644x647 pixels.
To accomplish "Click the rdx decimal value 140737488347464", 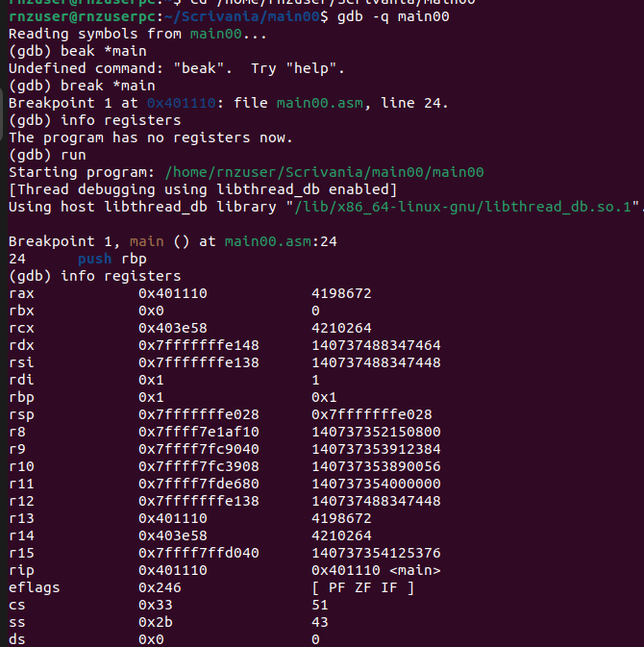I will click(x=376, y=345).
